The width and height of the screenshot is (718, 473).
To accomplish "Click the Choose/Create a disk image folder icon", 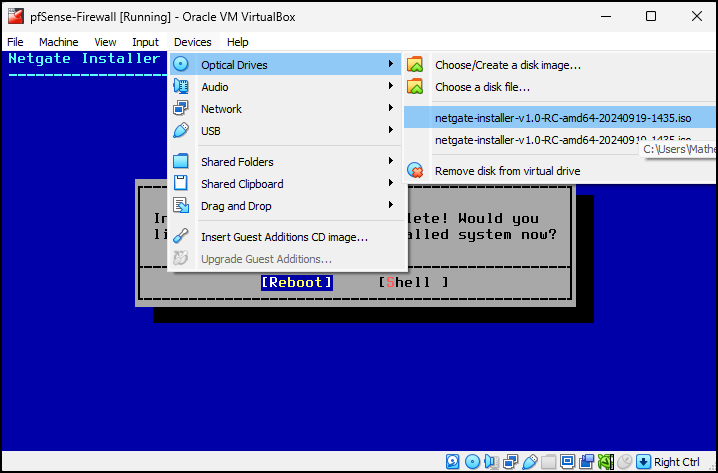I will [x=415, y=65].
